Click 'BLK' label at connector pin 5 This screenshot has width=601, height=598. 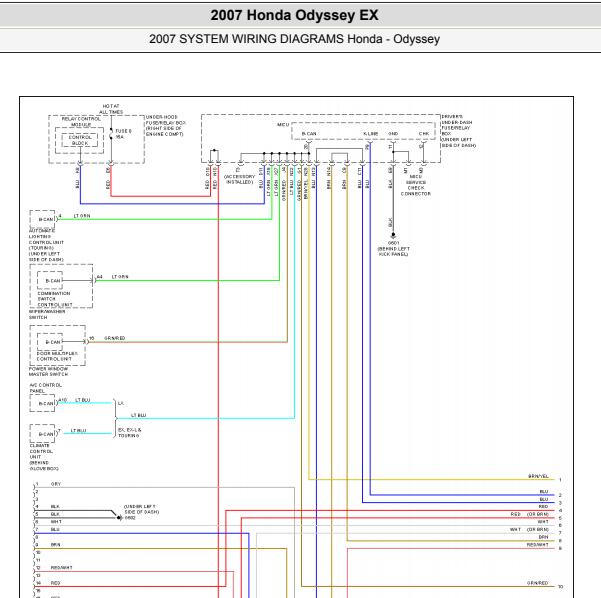click(55, 514)
